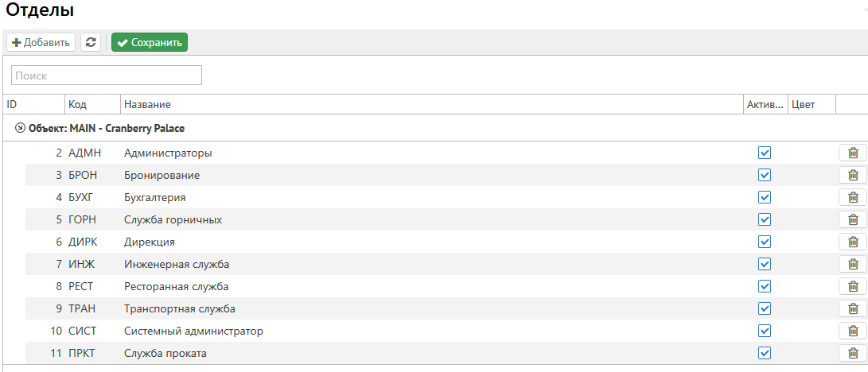The image size is (868, 372).
Task: Click trash icon for Бронирование row
Action: pos(852,176)
